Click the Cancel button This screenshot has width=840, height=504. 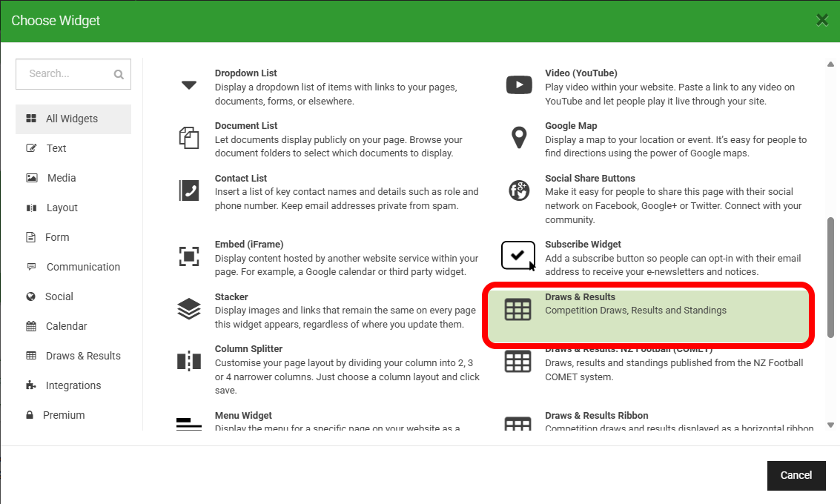796,475
